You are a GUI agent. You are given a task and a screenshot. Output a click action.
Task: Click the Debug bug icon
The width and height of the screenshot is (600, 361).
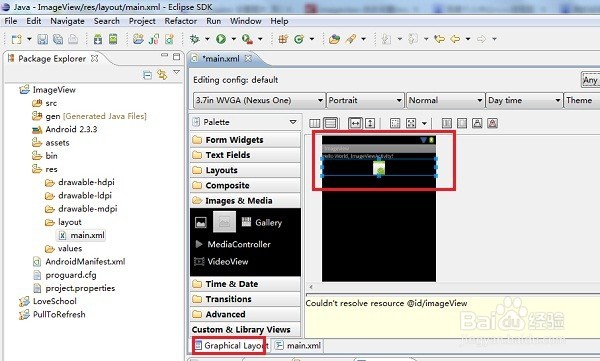point(194,39)
